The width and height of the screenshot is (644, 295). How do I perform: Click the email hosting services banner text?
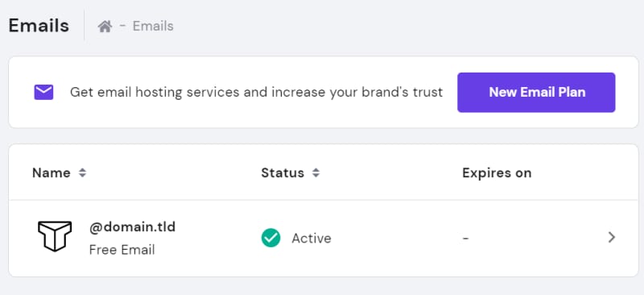pos(256,92)
